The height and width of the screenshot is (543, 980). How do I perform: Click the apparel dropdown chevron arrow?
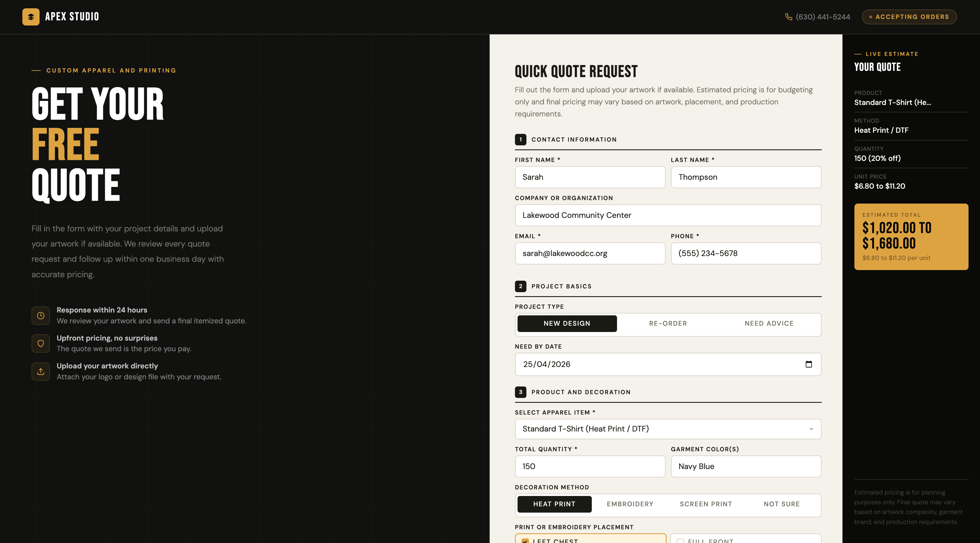click(811, 429)
